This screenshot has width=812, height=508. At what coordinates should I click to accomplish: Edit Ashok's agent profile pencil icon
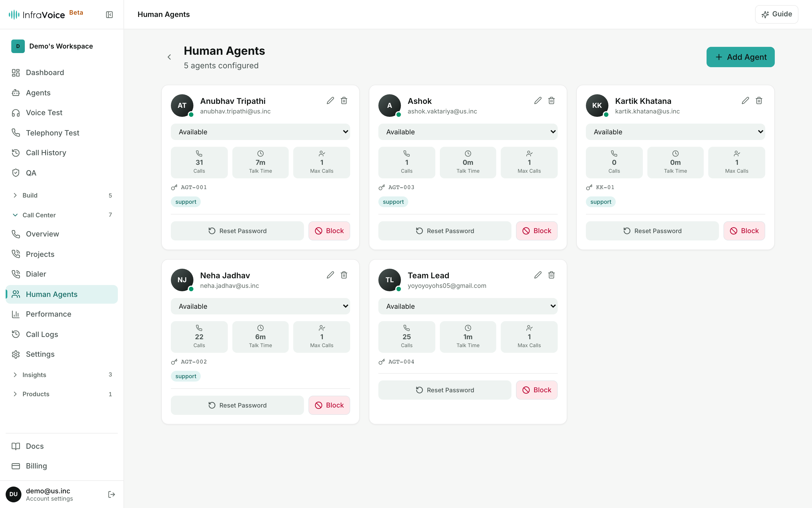point(538,100)
